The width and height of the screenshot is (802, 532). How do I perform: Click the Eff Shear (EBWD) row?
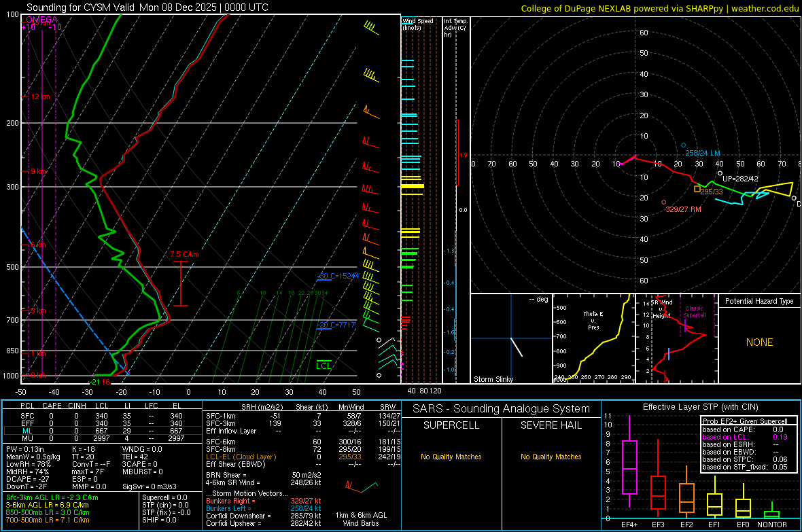pyautogui.click(x=303, y=465)
